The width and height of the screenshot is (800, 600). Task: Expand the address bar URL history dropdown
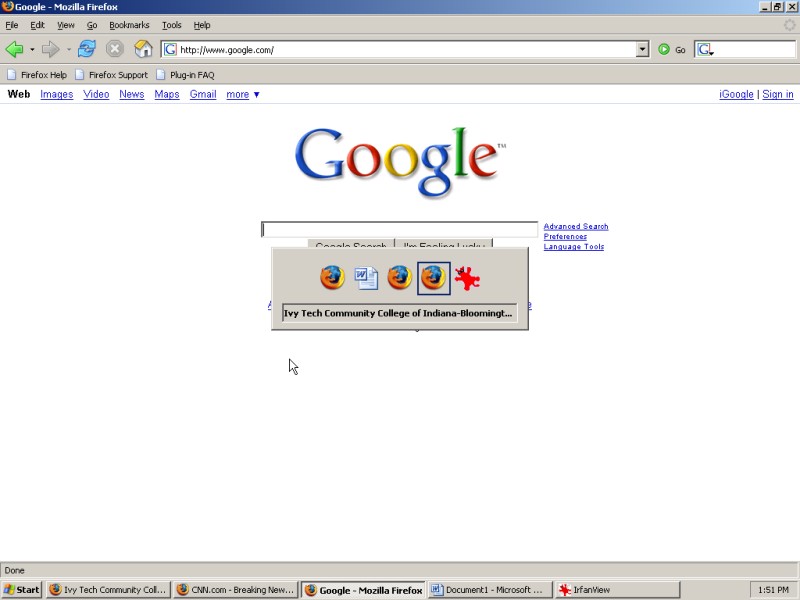(642, 49)
